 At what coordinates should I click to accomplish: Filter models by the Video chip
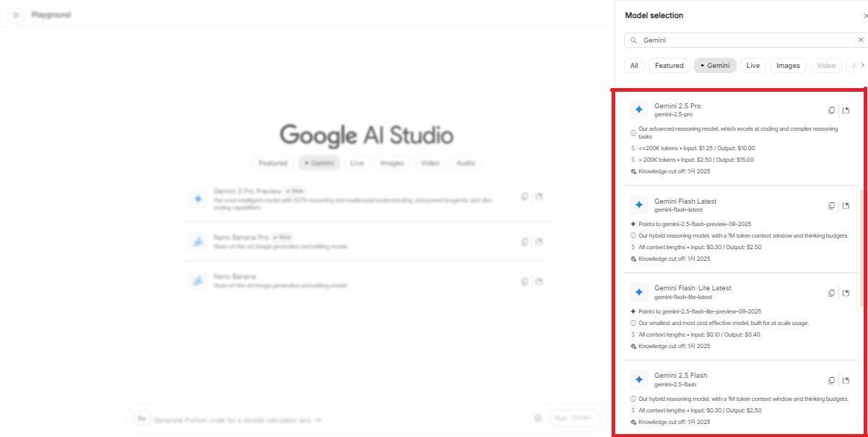(x=825, y=66)
